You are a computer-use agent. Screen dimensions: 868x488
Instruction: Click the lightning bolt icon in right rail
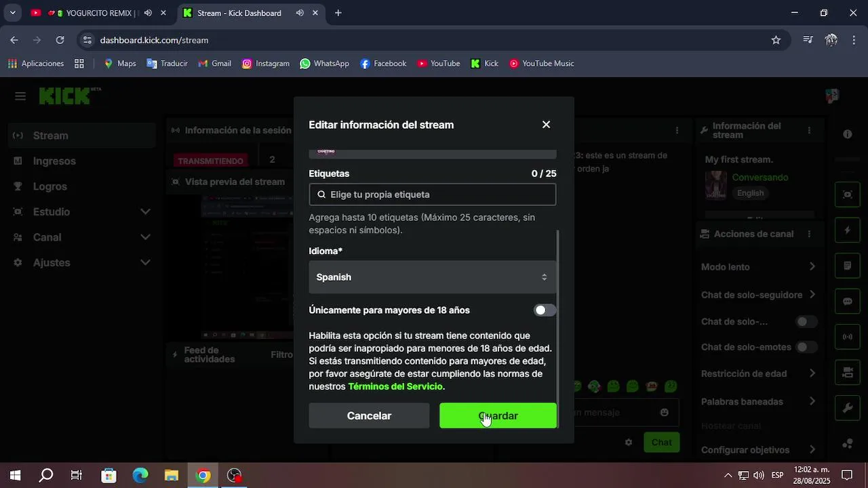point(847,230)
